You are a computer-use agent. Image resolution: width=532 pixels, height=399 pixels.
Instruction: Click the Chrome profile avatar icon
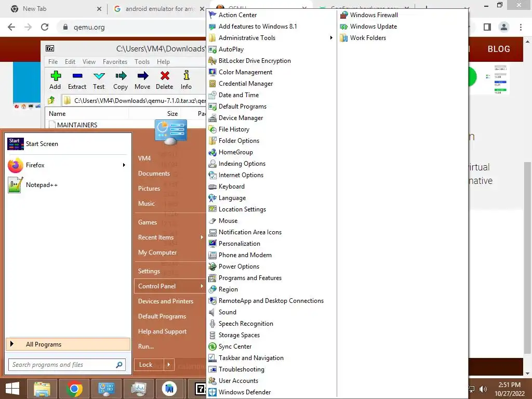point(504,27)
